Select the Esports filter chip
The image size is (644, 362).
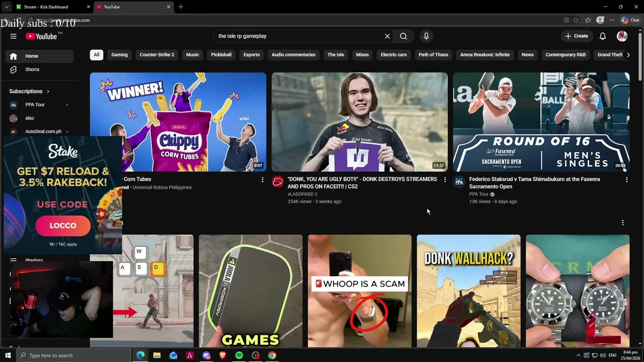[252, 55]
